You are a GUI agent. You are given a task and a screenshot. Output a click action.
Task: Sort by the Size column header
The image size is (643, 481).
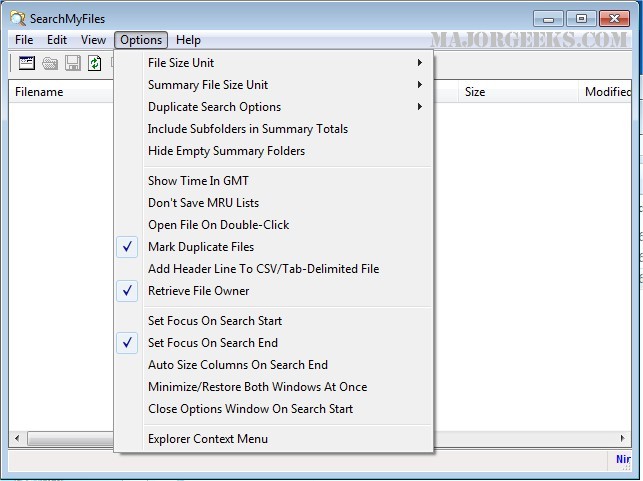[518, 92]
